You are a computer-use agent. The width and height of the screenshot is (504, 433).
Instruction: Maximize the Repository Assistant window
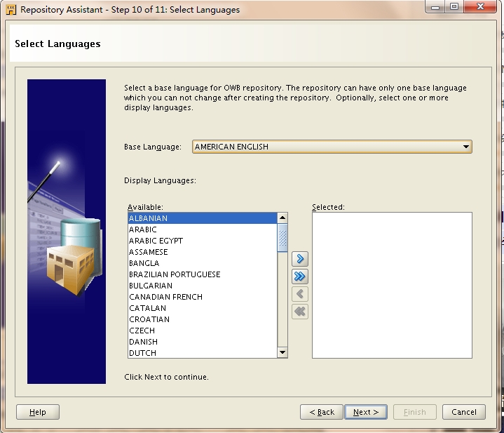coord(454,6)
